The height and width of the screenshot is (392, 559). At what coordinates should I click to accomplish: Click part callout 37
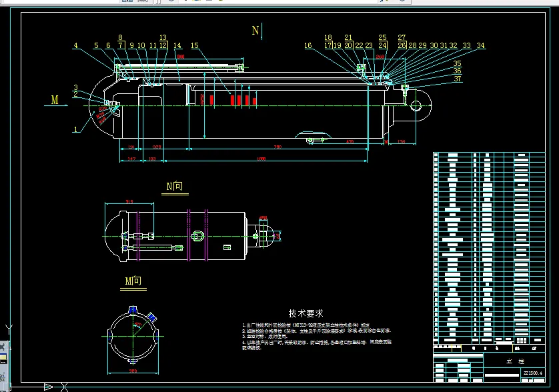coord(458,79)
